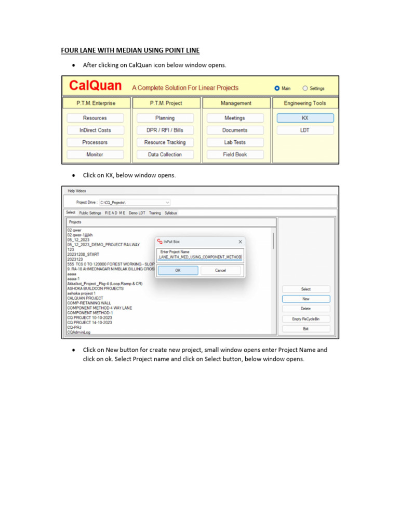Select project '20231208_START'

click(x=83, y=255)
